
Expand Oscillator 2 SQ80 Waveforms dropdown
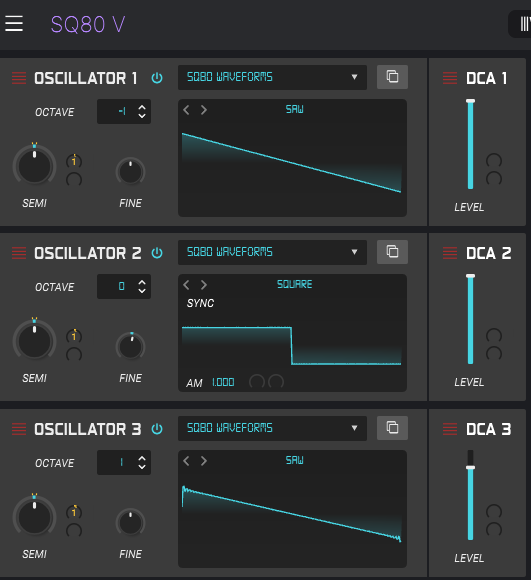273,252
